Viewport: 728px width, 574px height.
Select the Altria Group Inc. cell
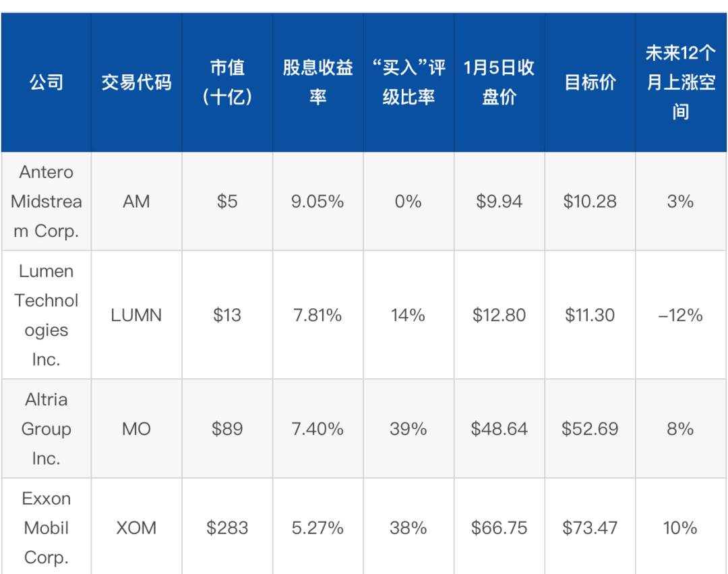point(46,429)
